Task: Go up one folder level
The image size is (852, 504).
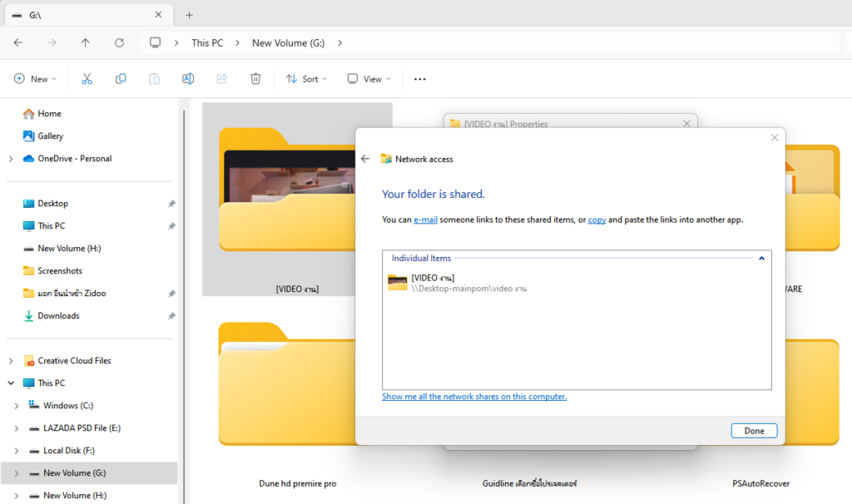Action: (86, 43)
